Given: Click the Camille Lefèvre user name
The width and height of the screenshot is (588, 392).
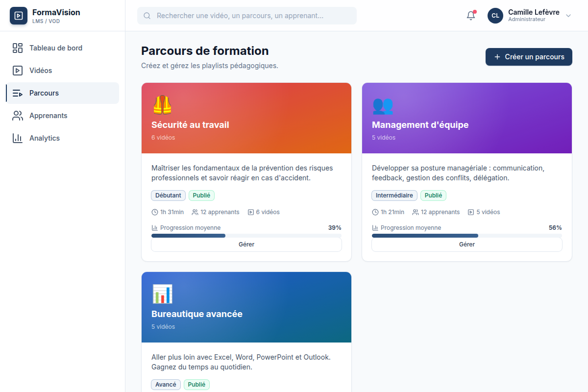Looking at the screenshot, I should (534, 12).
